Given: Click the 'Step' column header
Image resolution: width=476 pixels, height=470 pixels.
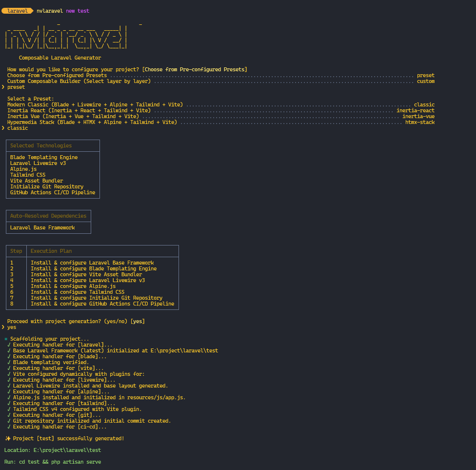Looking at the screenshot, I should coord(16,251).
